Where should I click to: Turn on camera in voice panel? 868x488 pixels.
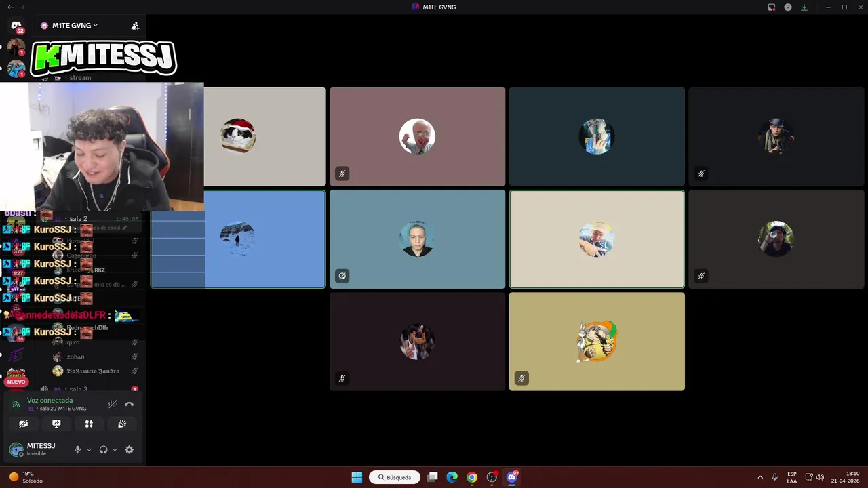click(23, 424)
